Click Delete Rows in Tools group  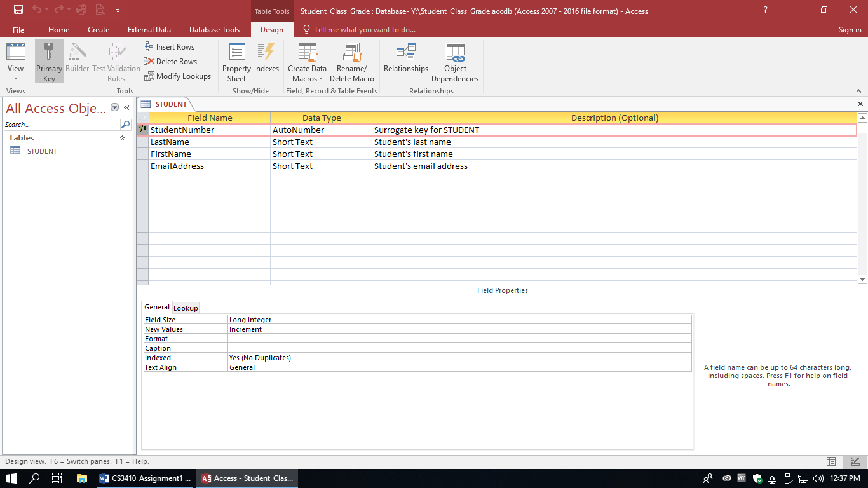pyautogui.click(x=171, y=62)
